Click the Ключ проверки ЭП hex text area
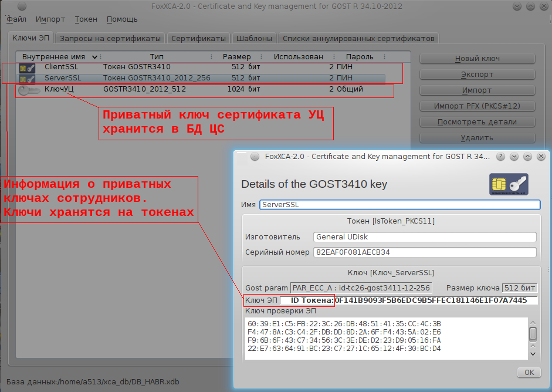 tap(386, 339)
